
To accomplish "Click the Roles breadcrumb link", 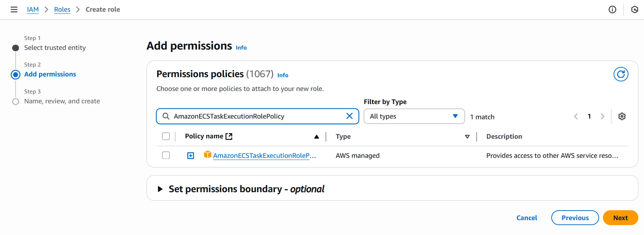I will (x=62, y=10).
